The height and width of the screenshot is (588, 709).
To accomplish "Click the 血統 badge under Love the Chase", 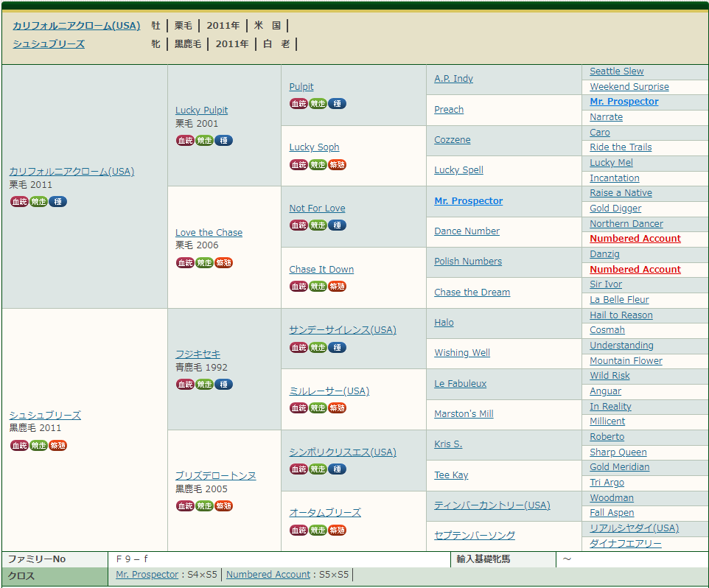I will coord(185,262).
